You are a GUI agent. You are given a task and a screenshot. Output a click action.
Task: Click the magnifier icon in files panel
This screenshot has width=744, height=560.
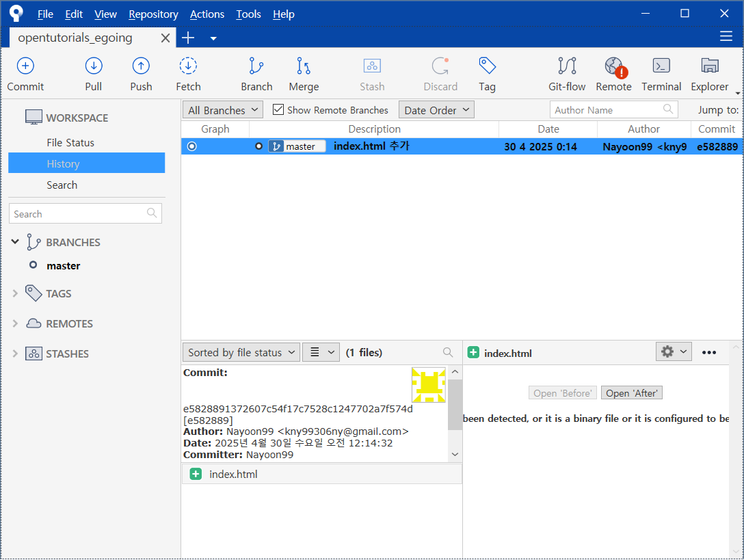tap(447, 352)
